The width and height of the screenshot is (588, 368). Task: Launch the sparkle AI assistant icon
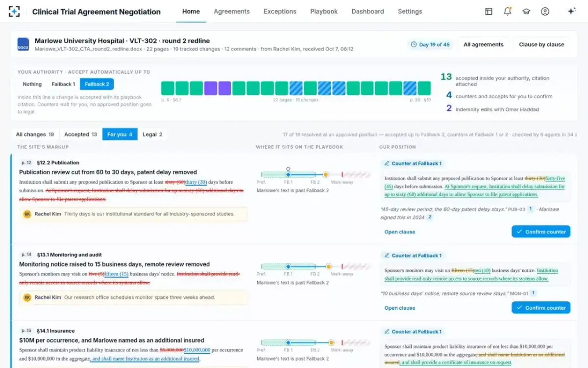click(571, 11)
